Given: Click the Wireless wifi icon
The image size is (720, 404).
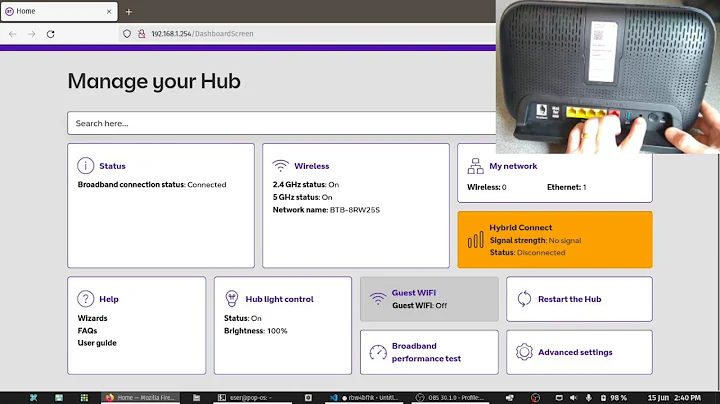Looking at the screenshot, I should tap(281, 166).
